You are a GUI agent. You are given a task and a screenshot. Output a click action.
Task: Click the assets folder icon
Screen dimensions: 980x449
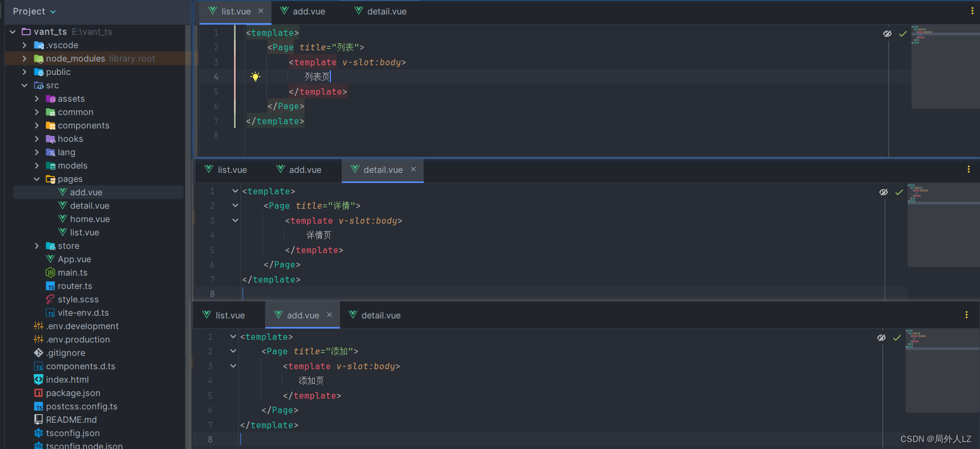tap(50, 98)
